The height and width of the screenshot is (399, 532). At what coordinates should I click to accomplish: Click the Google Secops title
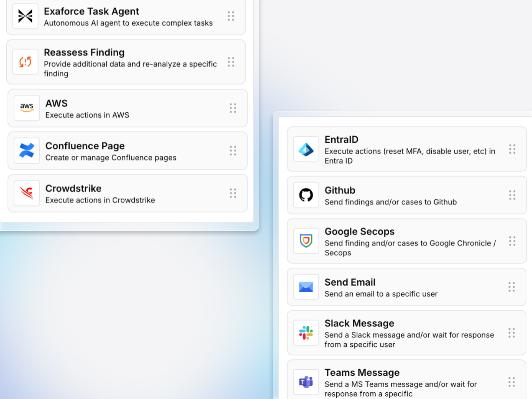coord(359,231)
